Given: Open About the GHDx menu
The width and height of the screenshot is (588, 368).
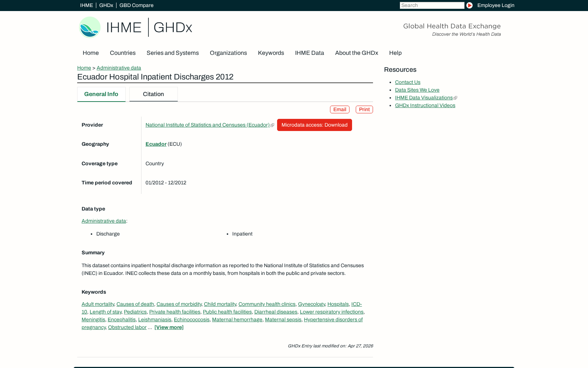Looking at the screenshot, I should click(356, 53).
